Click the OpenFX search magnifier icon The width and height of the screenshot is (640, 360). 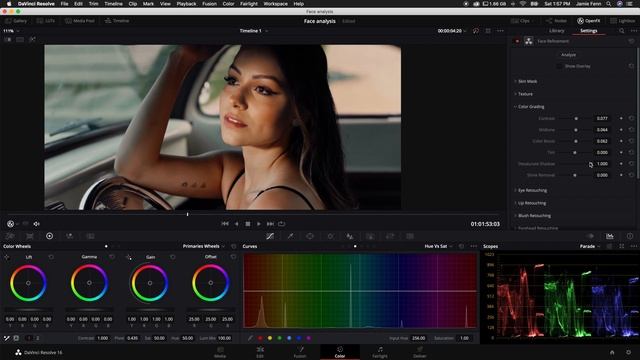(622, 31)
